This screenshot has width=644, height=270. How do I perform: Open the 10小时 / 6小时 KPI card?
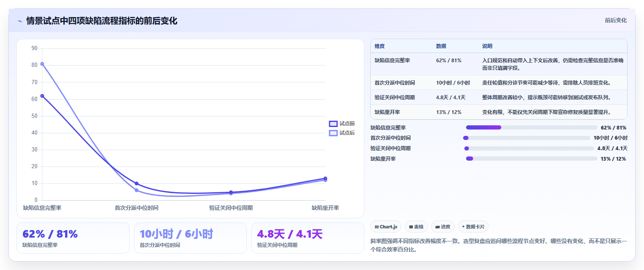point(190,238)
